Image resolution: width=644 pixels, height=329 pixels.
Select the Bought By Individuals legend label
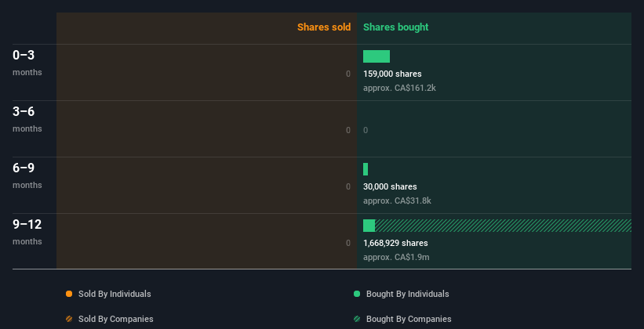407,294
